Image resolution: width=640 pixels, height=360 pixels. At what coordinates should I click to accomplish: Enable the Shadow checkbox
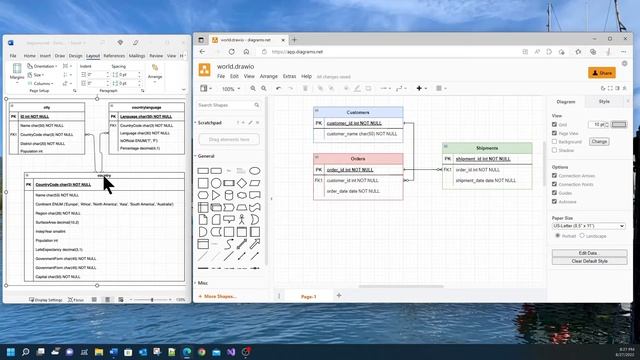[x=554, y=150]
